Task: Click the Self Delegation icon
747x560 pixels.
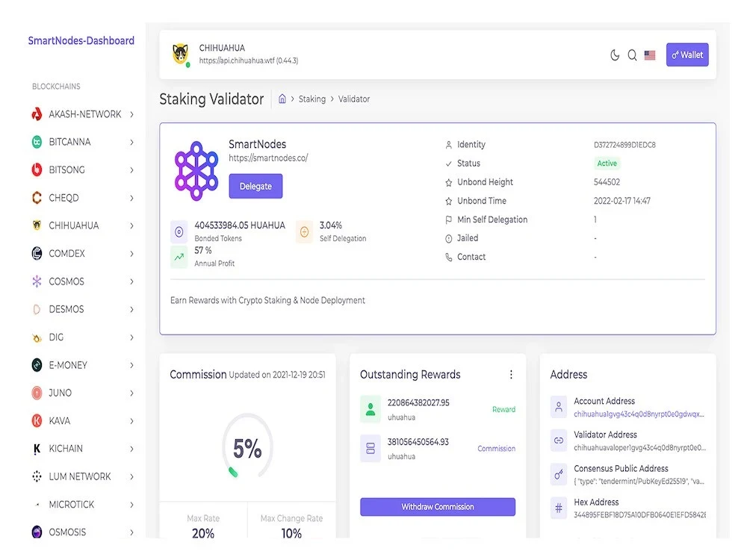Action: click(305, 232)
